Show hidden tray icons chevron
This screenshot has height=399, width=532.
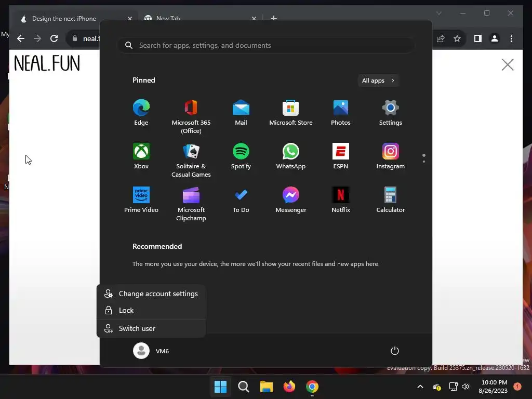[x=420, y=387]
